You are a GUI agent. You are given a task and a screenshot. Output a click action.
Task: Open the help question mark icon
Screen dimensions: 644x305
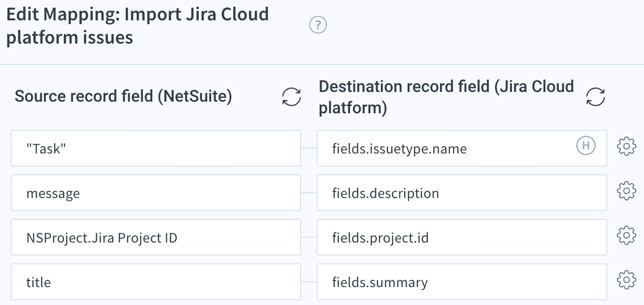(x=318, y=25)
